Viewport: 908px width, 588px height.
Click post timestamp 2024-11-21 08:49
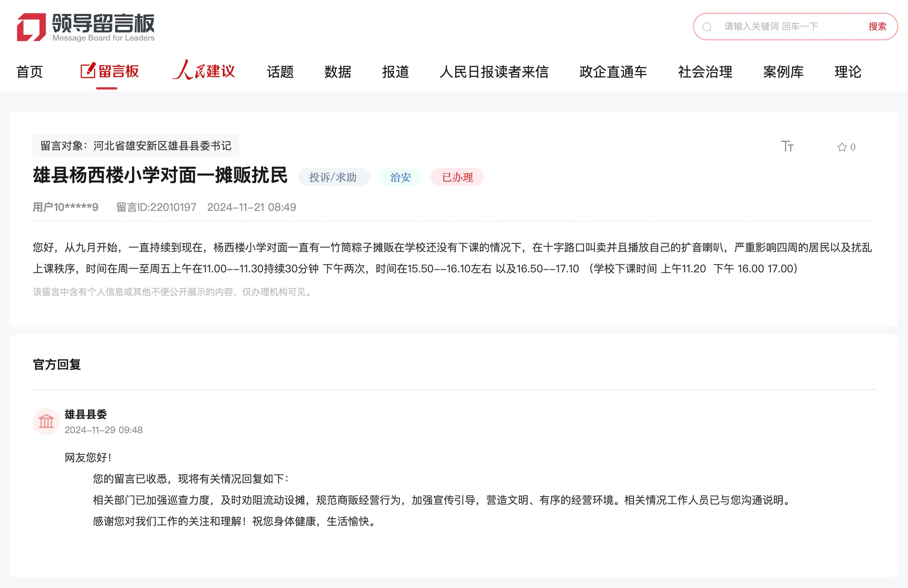coord(251,207)
